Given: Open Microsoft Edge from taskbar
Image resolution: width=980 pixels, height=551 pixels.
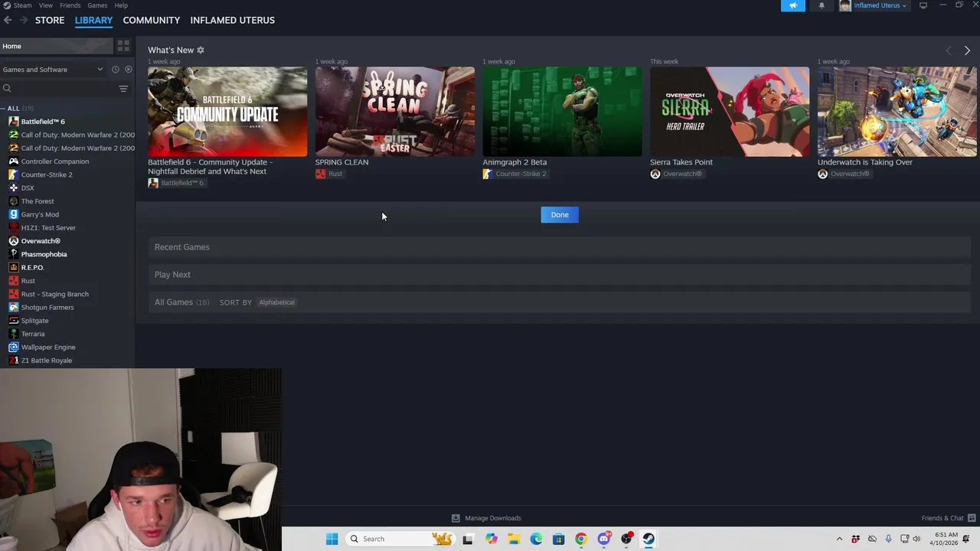Looking at the screenshot, I should (536, 539).
